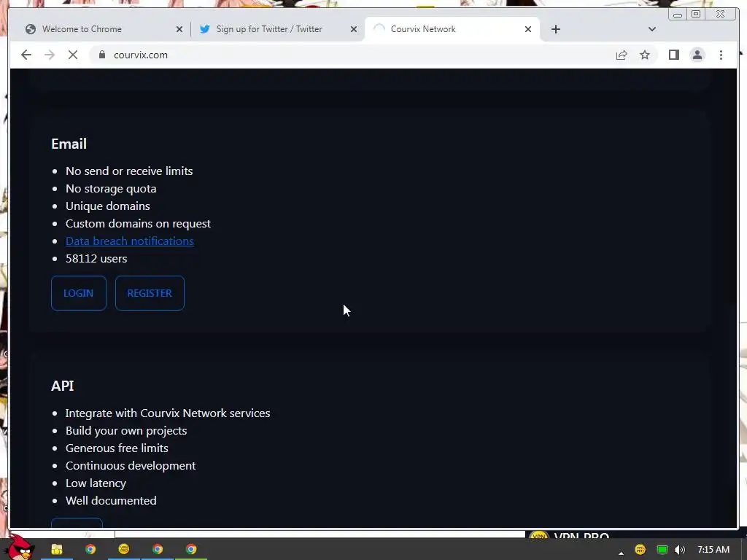747x560 pixels.
Task: Open File Explorer from the taskbar
Action: coord(57,549)
